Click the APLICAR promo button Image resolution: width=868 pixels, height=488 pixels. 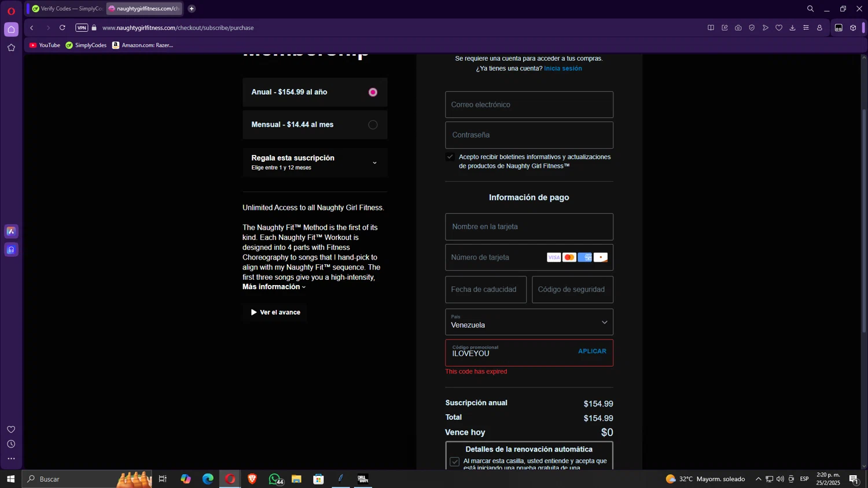[592, 351]
